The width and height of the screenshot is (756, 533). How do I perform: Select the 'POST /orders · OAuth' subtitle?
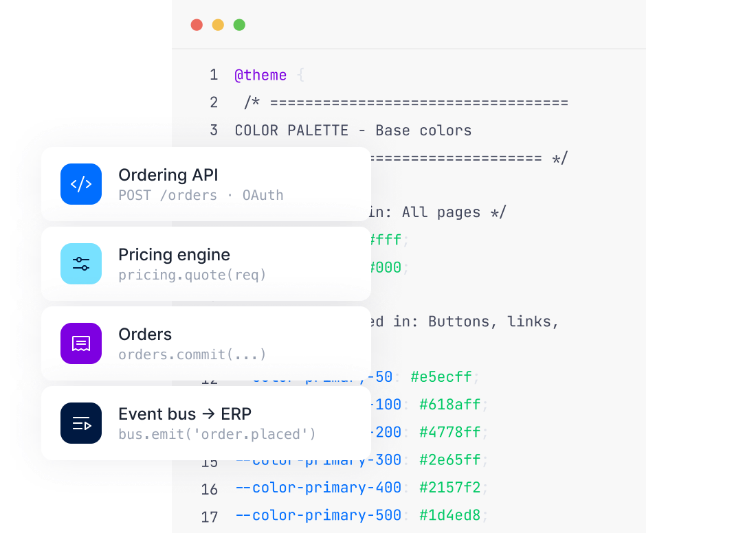click(x=201, y=195)
